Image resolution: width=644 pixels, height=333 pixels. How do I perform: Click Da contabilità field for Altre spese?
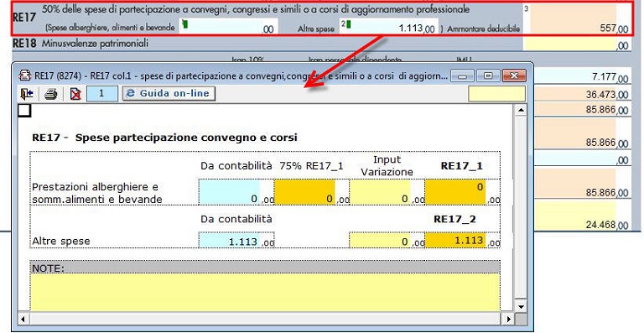click(x=229, y=240)
